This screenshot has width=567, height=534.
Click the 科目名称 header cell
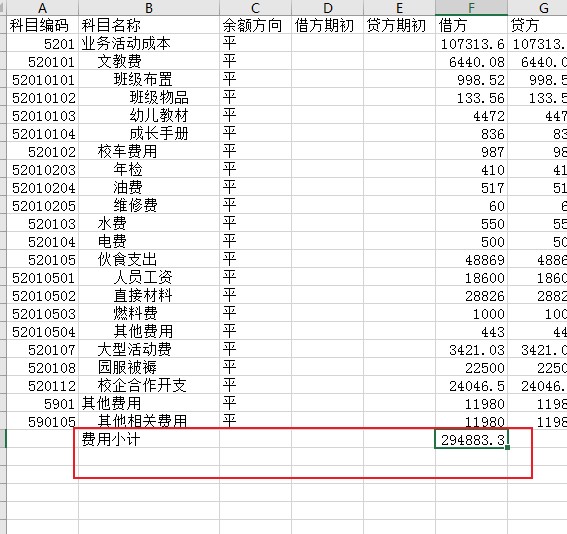tap(149, 25)
